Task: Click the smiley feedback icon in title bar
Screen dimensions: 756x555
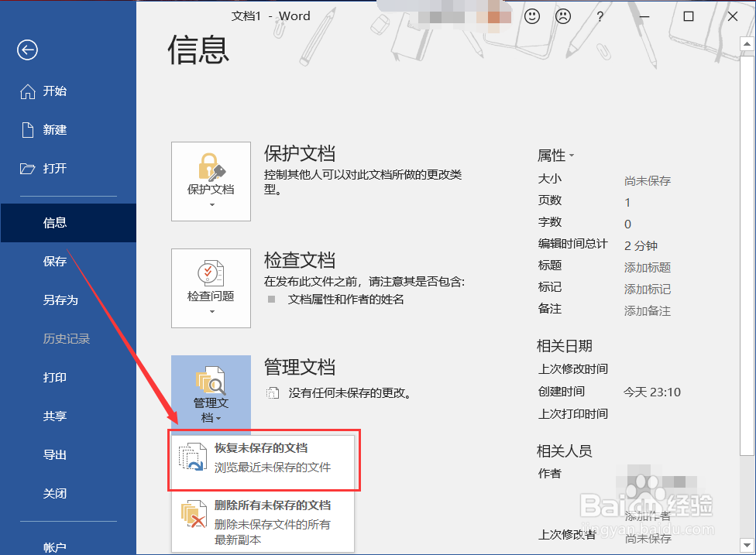Action: (x=532, y=15)
